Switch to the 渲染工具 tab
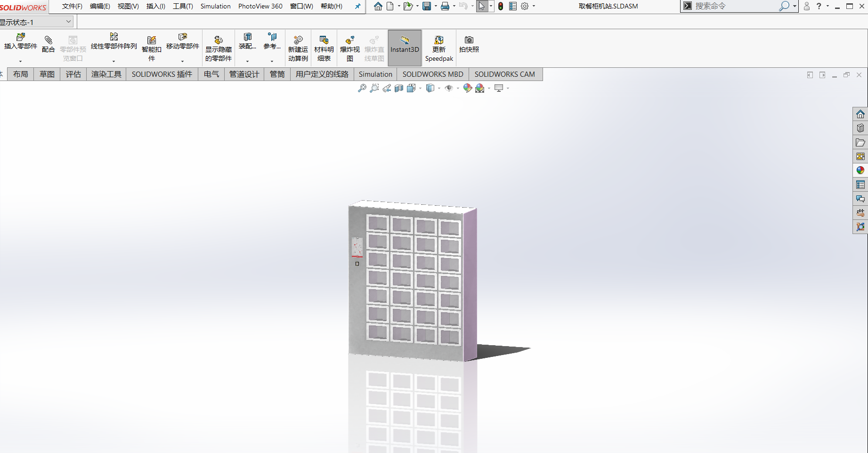Image resolution: width=868 pixels, height=453 pixels. 106,74
